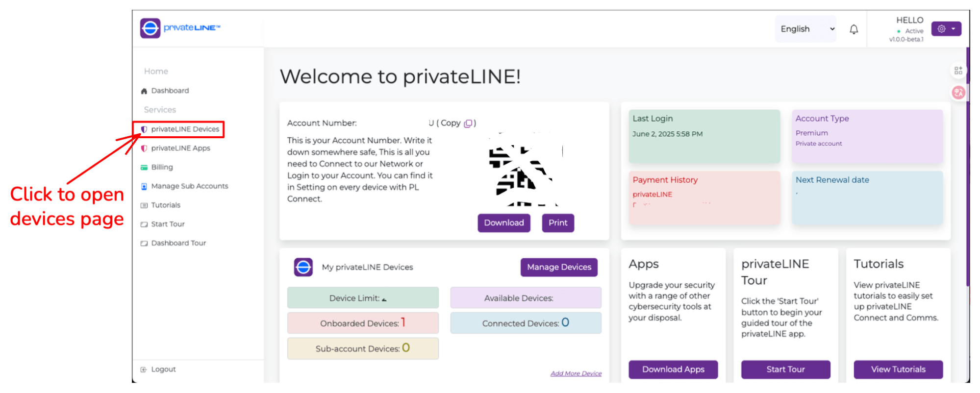Click the page vertical scrollbar

(x=968, y=167)
